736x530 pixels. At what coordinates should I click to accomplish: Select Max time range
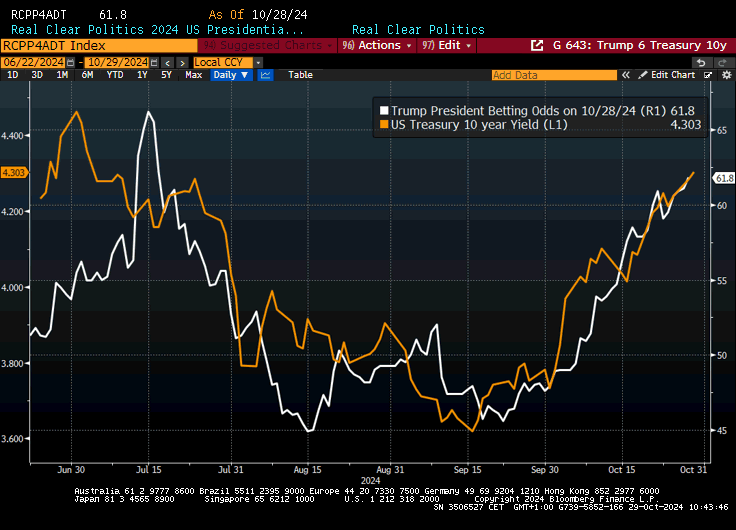[193, 75]
